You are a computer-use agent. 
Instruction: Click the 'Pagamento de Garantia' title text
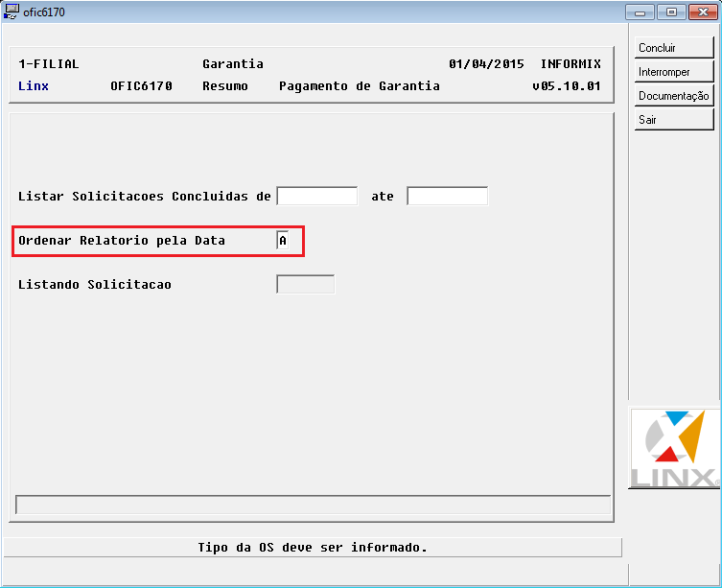360,86
